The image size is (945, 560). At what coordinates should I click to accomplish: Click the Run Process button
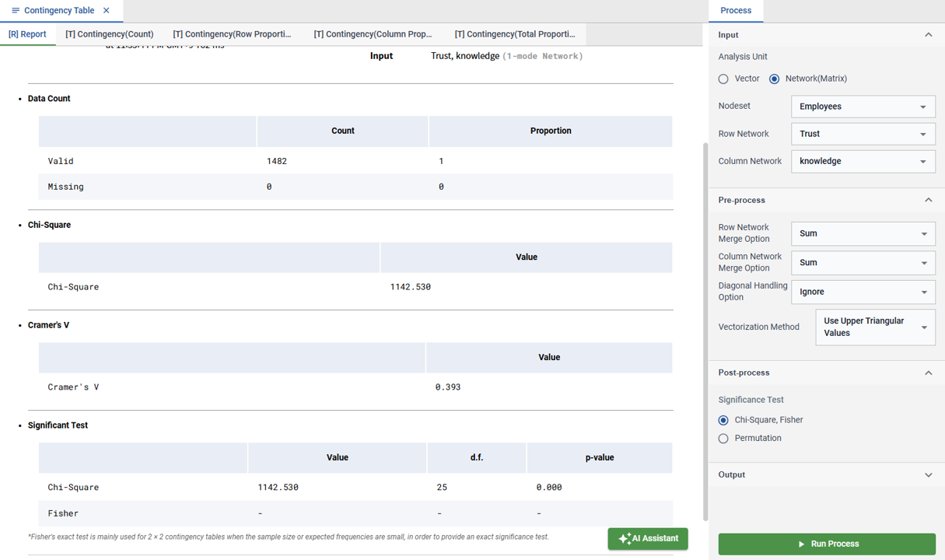[827, 544]
